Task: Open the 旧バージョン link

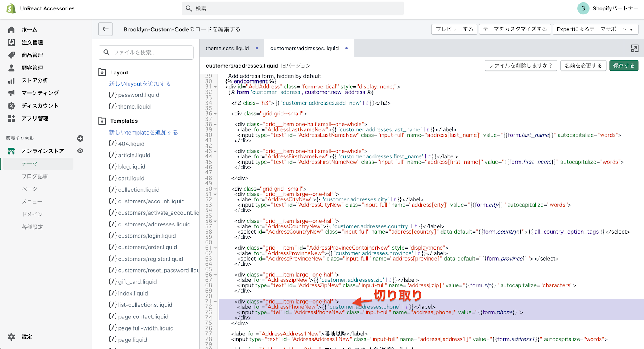Action: pyautogui.click(x=295, y=66)
